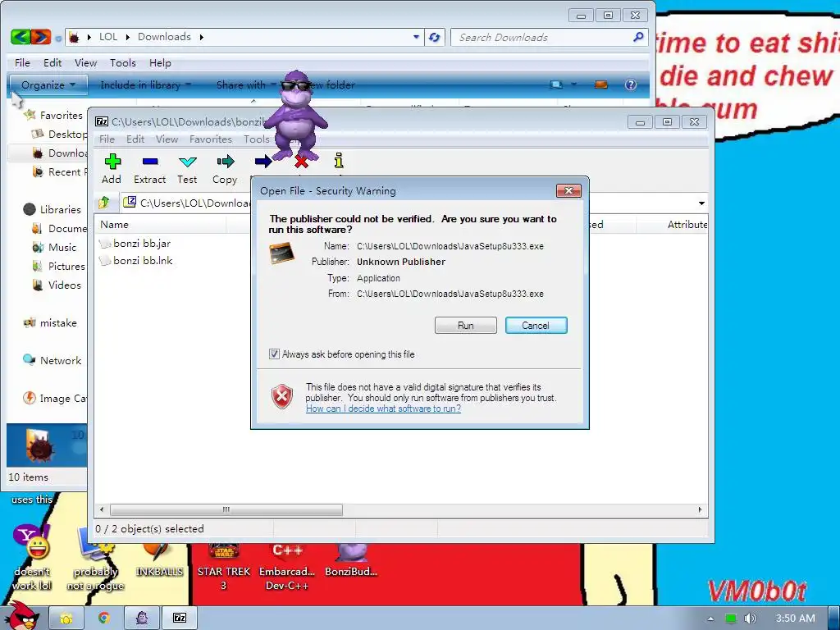Image resolution: width=840 pixels, height=630 pixels.
Task: Click the 7-Zip Test toolbar icon
Action: 188,162
